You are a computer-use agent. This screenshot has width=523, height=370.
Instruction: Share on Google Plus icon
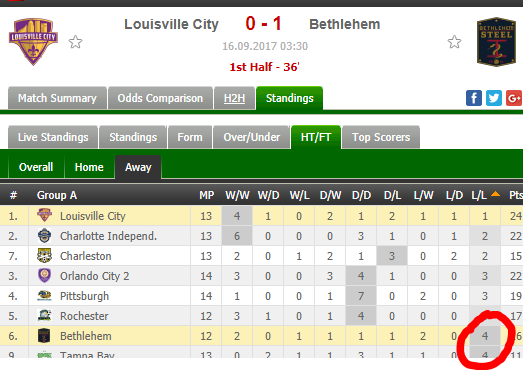[x=514, y=98]
